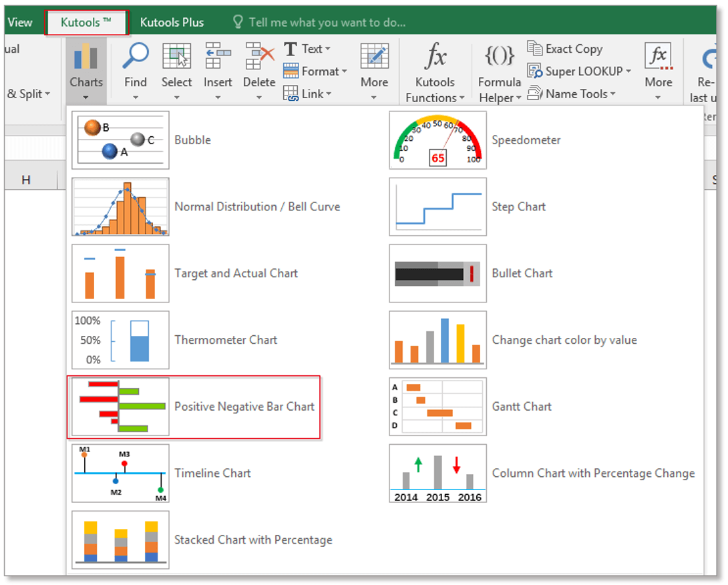Click the Formula Helper icon
The height and width of the screenshot is (585, 728).
499,70
